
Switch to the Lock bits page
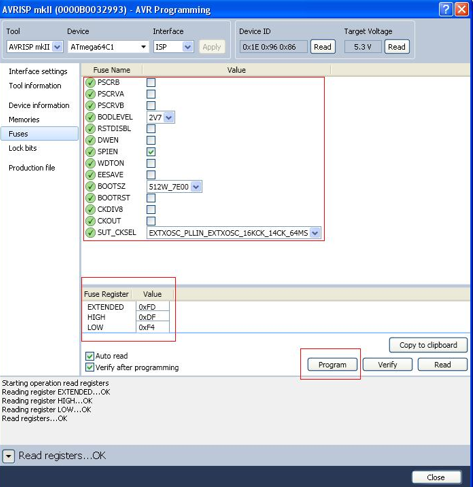click(23, 148)
